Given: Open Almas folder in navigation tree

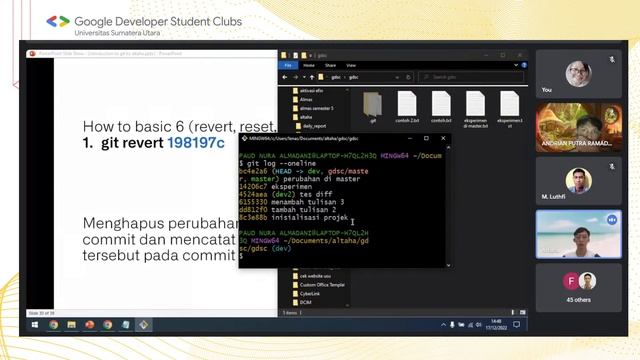Looking at the screenshot, I should pyautogui.click(x=303, y=100).
